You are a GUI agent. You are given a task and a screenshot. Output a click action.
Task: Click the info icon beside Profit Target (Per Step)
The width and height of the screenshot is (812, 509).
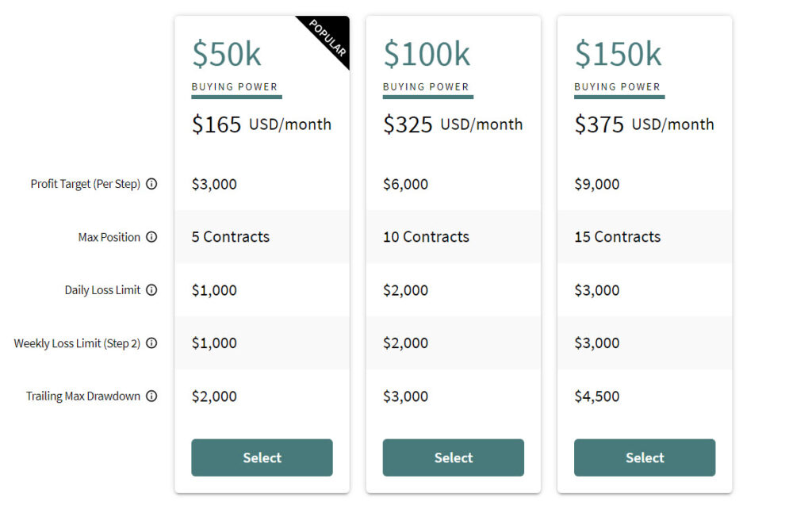coord(151,184)
